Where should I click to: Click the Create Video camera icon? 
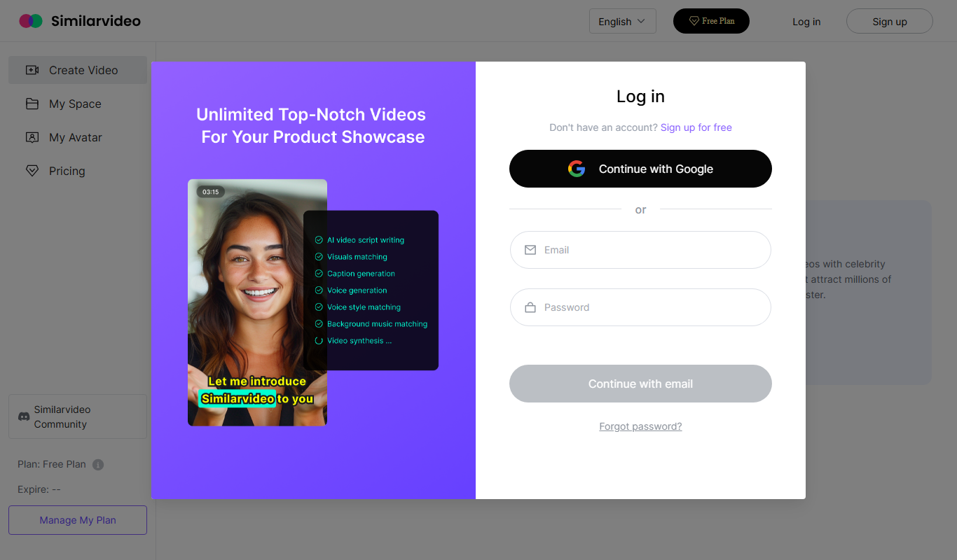pos(32,70)
